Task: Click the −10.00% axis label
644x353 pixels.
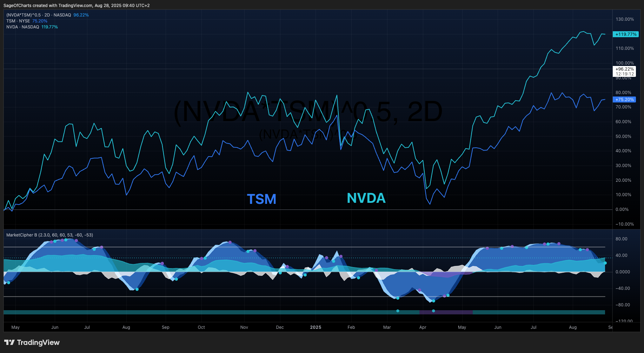Action: pyautogui.click(x=625, y=224)
